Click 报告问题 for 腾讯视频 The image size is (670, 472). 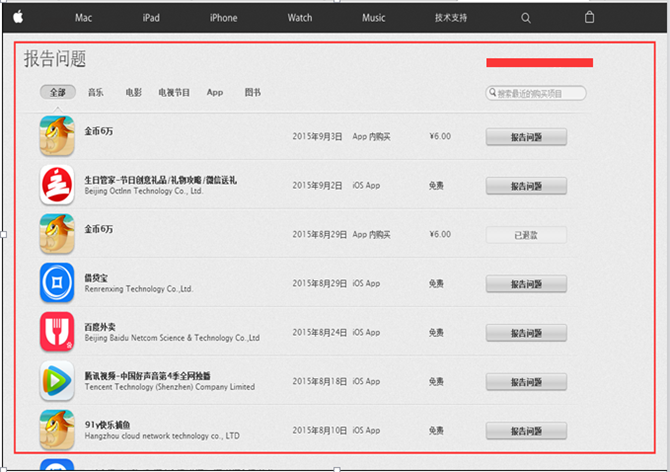[526, 382]
